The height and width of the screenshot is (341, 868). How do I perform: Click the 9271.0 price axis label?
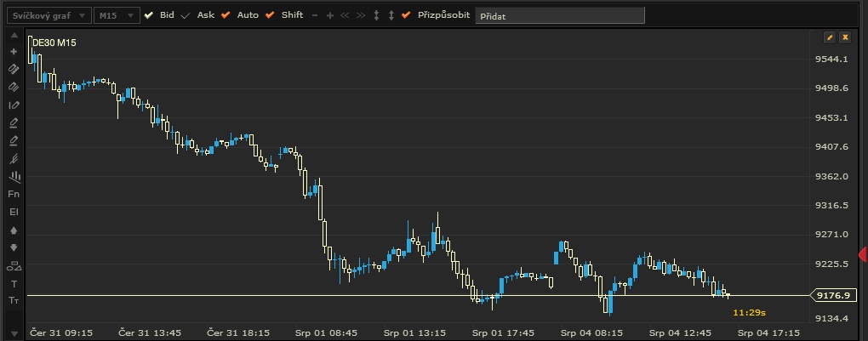pos(831,234)
